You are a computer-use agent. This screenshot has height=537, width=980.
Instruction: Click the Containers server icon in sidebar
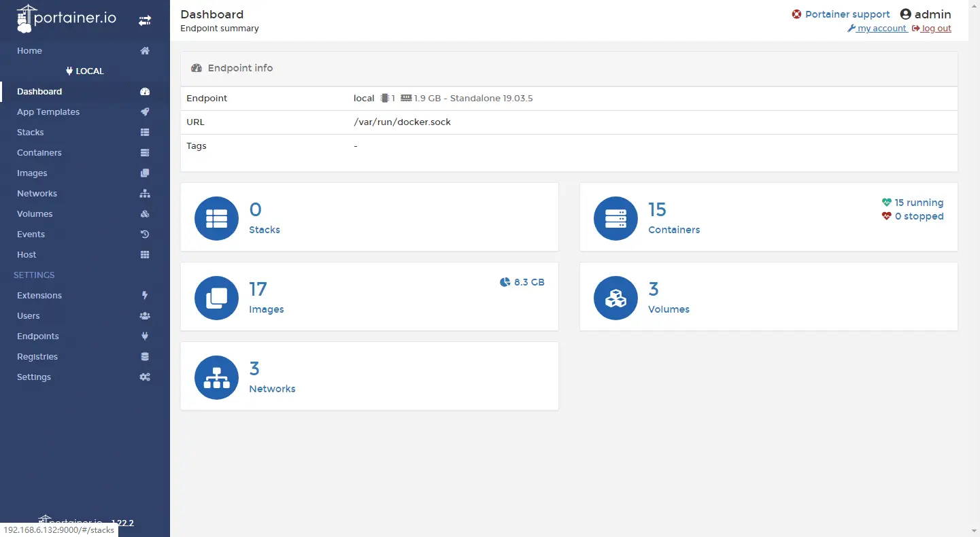click(145, 153)
